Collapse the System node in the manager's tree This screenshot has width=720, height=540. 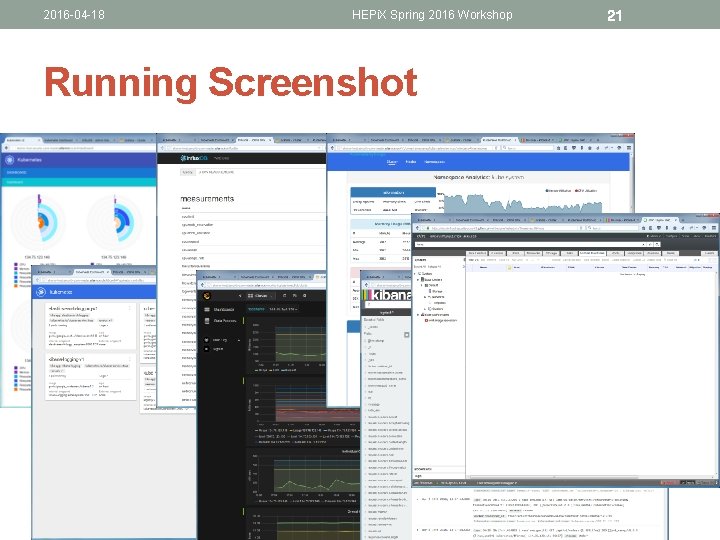(416, 273)
